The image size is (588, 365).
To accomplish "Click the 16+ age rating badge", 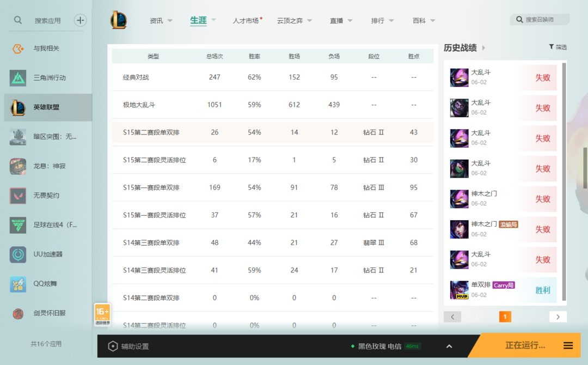I will (102, 314).
